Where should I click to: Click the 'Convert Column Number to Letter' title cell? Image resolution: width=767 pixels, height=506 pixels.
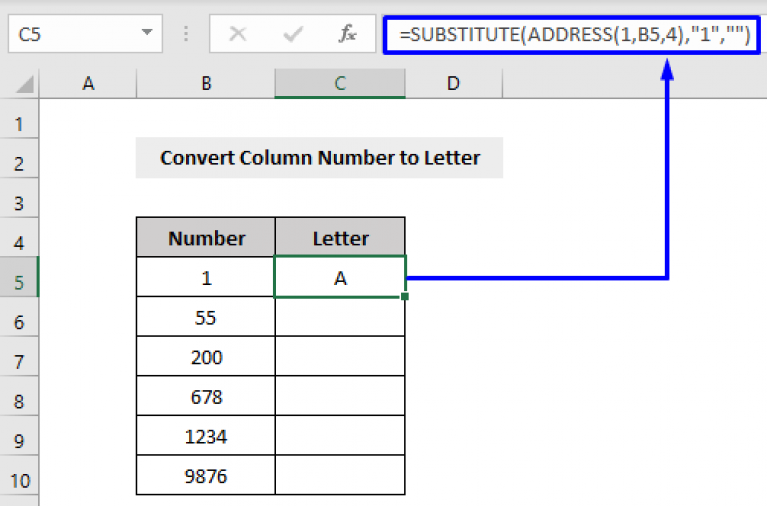pyautogui.click(x=319, y=158)
